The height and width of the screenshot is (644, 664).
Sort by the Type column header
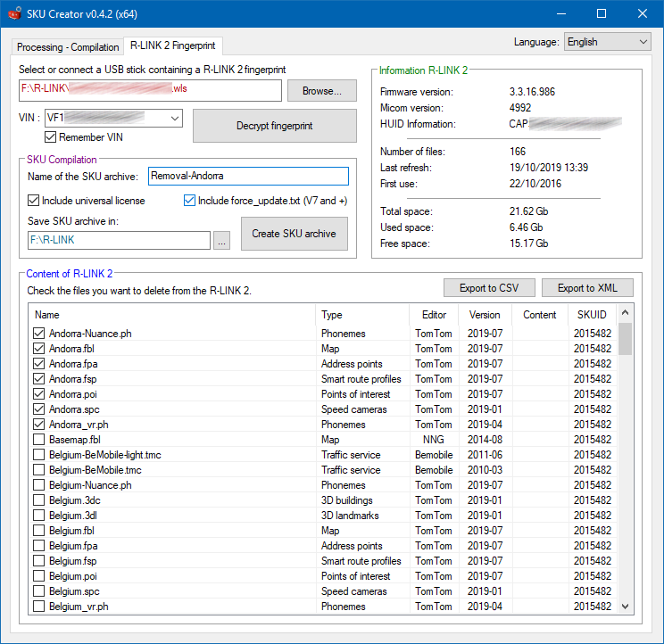[362, 315]
